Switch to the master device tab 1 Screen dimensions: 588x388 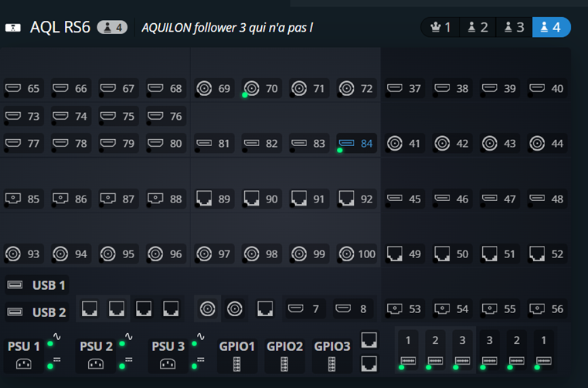(441, 27)
